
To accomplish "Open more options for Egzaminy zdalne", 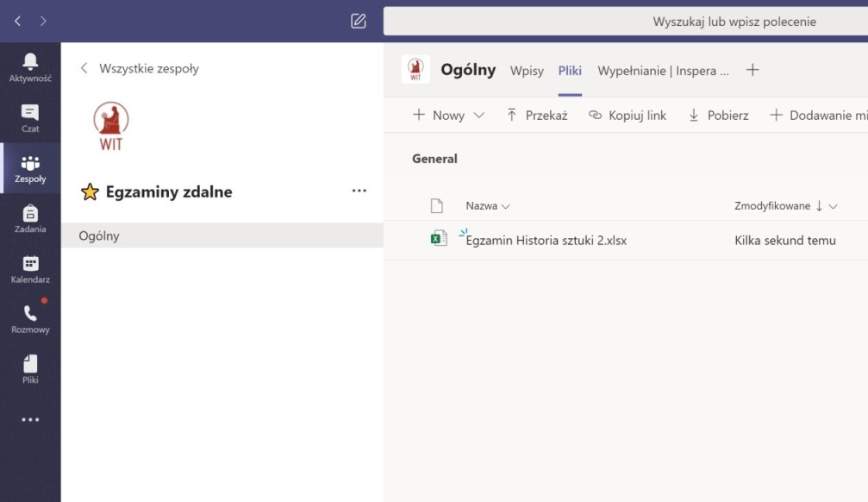I will coord(359,191).
